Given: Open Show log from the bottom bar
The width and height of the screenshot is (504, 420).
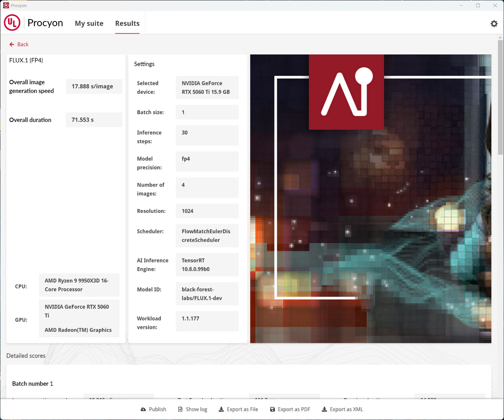Looking at the screenshot, I should pyautogui.click(x=192, y=409).
